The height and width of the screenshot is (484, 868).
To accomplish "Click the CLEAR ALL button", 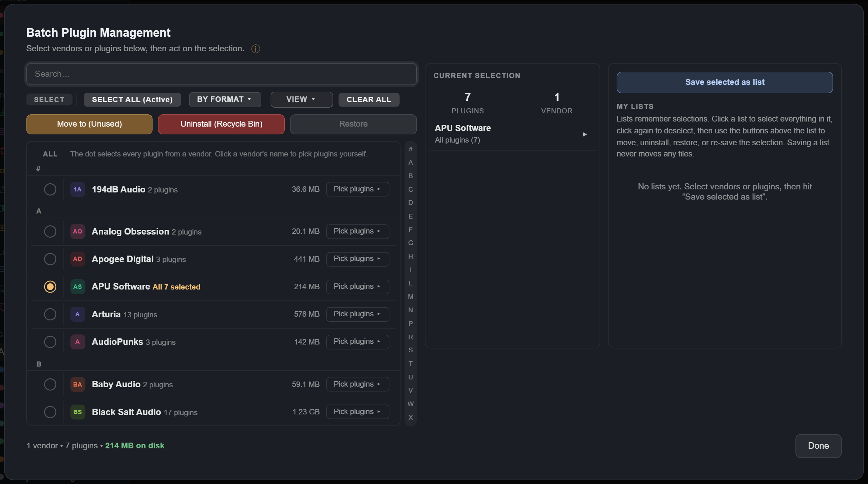I will (369, 100).
